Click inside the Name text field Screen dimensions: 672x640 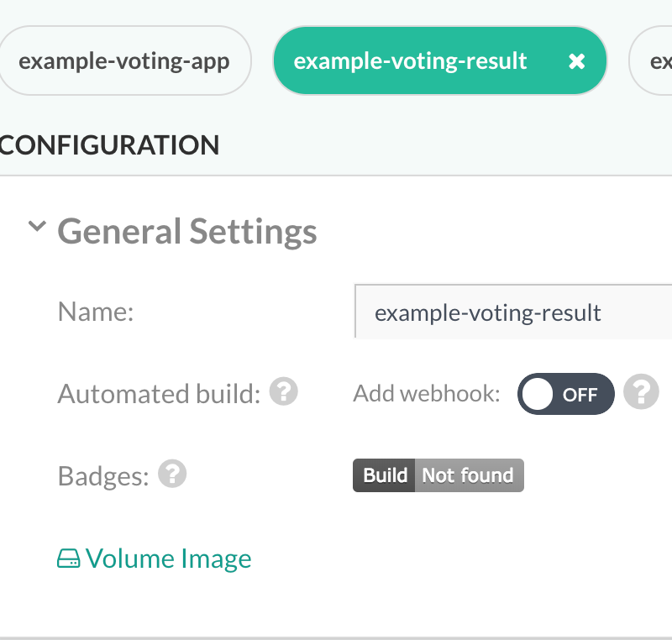(504, 312)
